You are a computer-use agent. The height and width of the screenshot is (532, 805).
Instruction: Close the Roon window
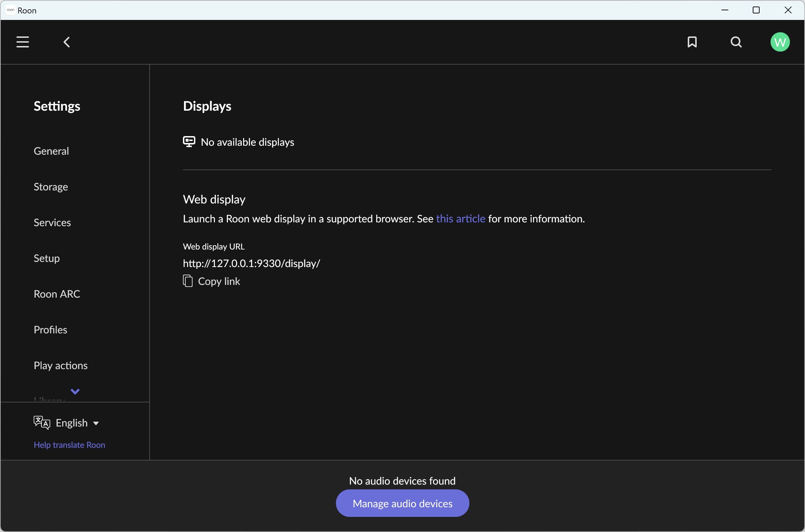(x=788, y=10)
